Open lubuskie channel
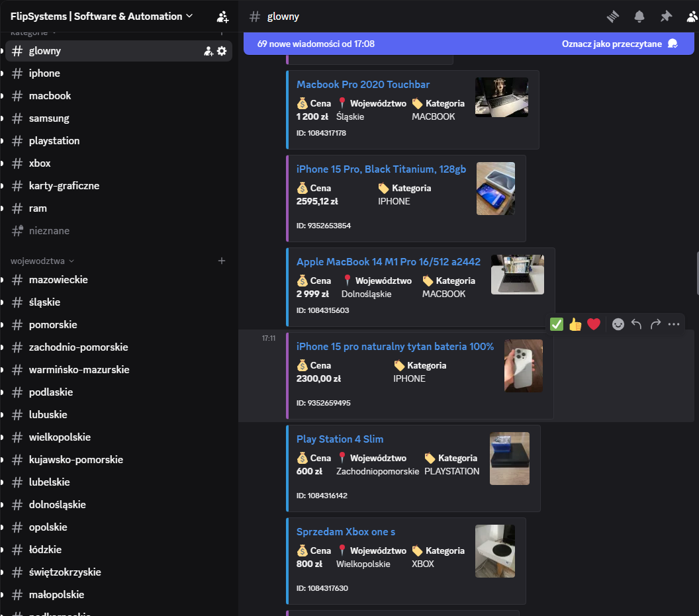Viewport: 699px width, 616px height. 118,415
